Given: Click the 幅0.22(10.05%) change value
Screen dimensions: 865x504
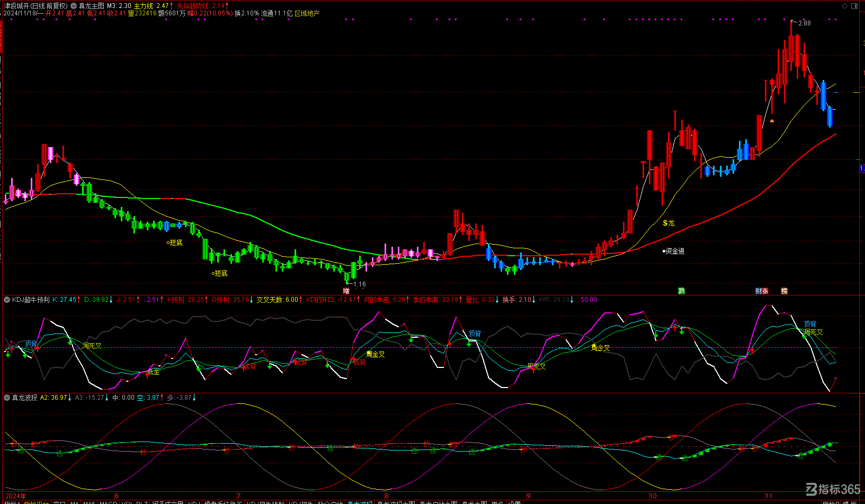Looking at the screenshot, I should click(210, 13).
